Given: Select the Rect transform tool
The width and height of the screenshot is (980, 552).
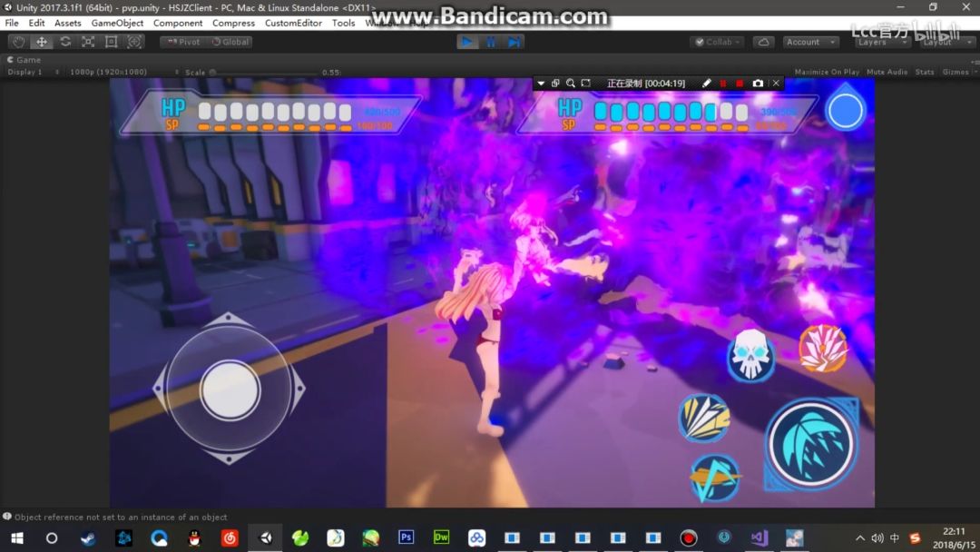Looking at the screenshot, I should [x=112, y=42].
